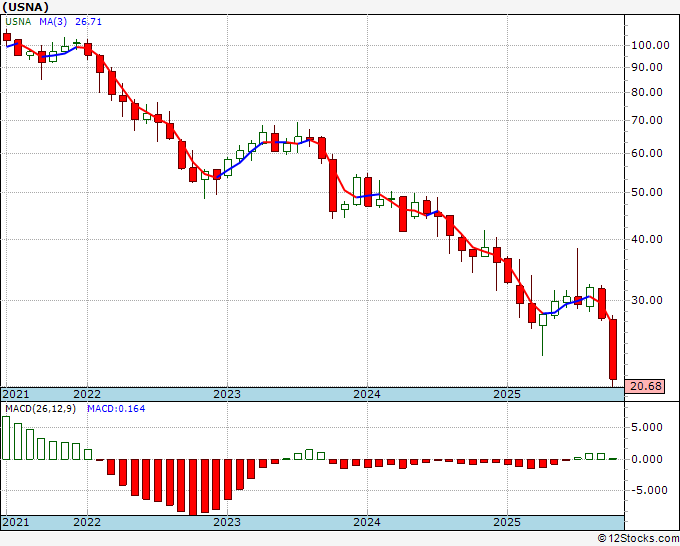
Task: Click the 50.00 price axis label
Action: click(647, 192)
